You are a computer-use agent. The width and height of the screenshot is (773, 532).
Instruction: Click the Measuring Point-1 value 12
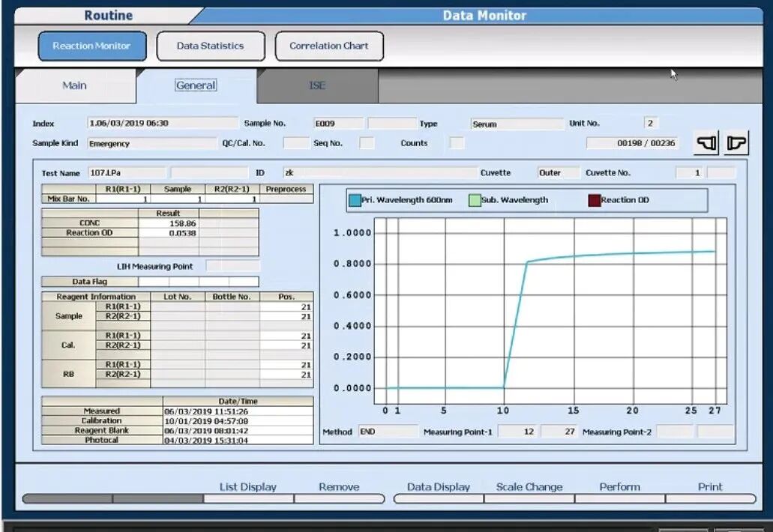[517, 432]
